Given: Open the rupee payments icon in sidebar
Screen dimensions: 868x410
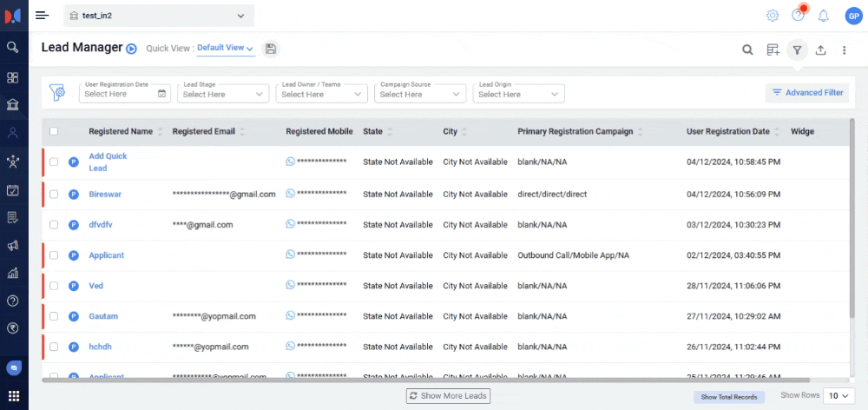Looking at the screenshot, I should [x=13, y=328].
